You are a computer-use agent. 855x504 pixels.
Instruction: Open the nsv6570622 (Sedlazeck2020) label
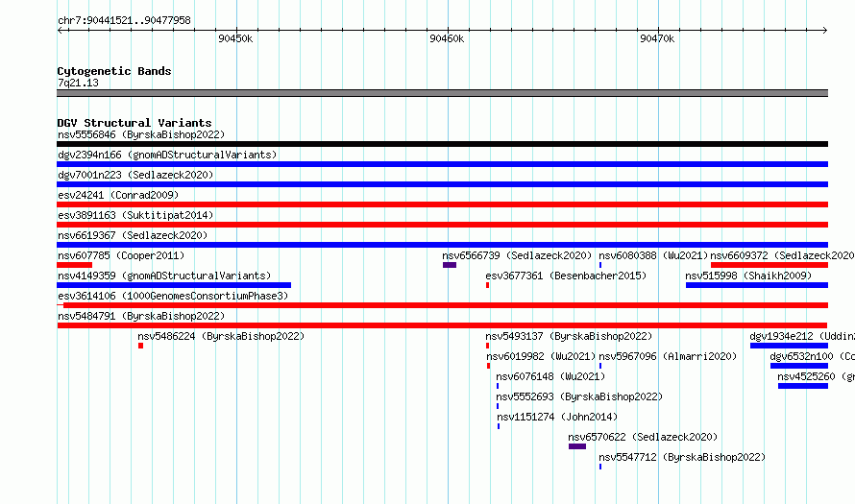click(643, 437)
